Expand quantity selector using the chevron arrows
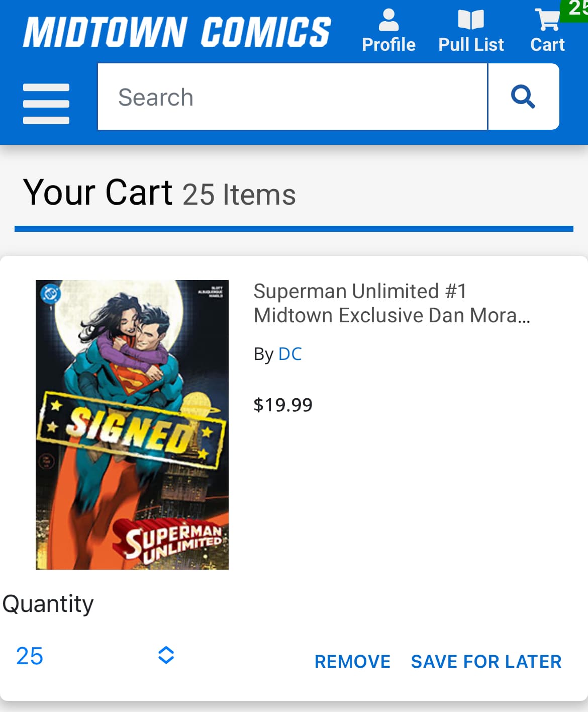This screenshot has width=588, height=712. tap(166, 655)
